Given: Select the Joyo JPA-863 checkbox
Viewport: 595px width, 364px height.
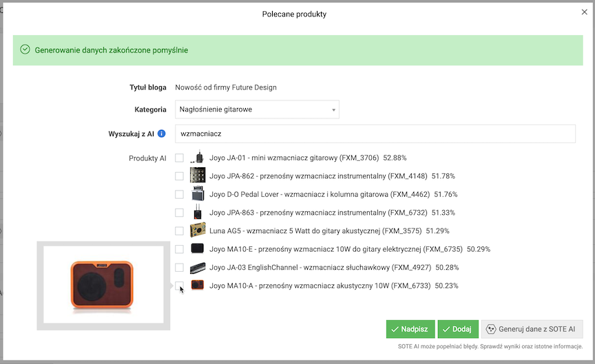Looking at the screenshot, I should [179, 213].
